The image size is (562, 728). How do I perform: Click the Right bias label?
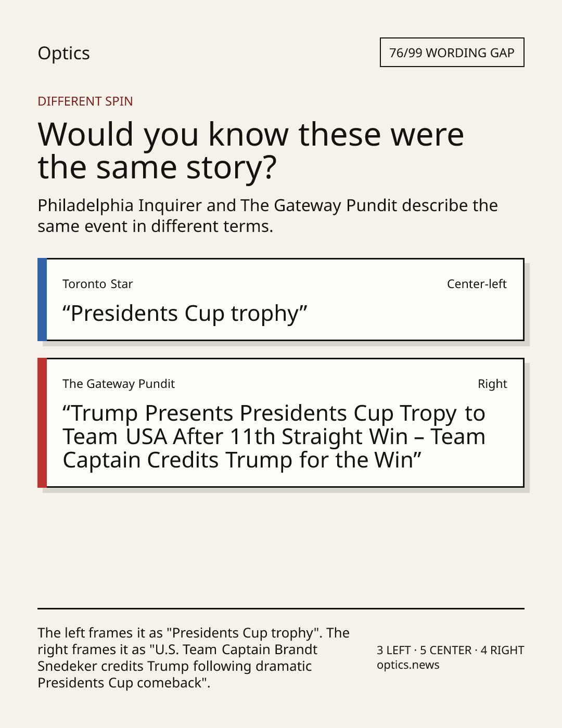[492, 384]
